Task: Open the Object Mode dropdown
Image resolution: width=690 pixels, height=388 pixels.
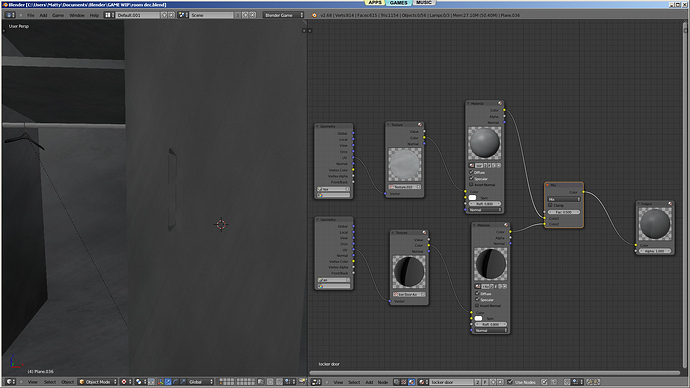Action: pyautogui.click(x=98, y=382)
